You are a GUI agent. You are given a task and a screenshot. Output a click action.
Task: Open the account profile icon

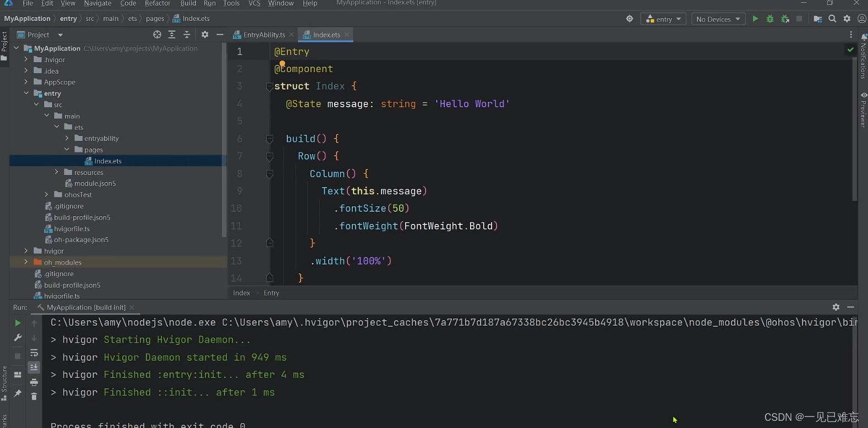[862, 19]
